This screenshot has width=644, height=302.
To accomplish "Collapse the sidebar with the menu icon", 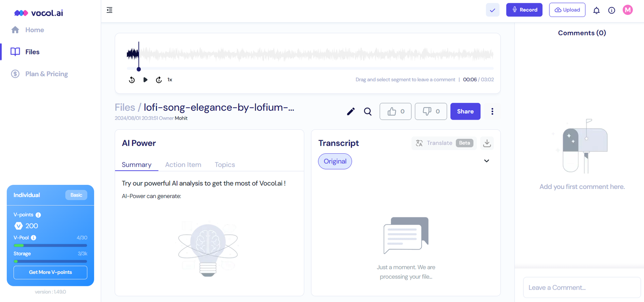I will pos(109,10).
